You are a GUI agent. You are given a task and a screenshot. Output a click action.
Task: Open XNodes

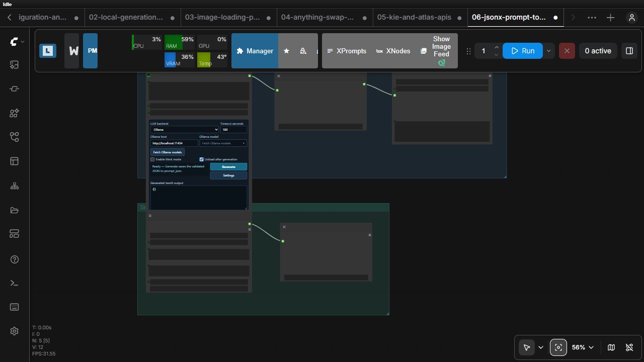393,51
